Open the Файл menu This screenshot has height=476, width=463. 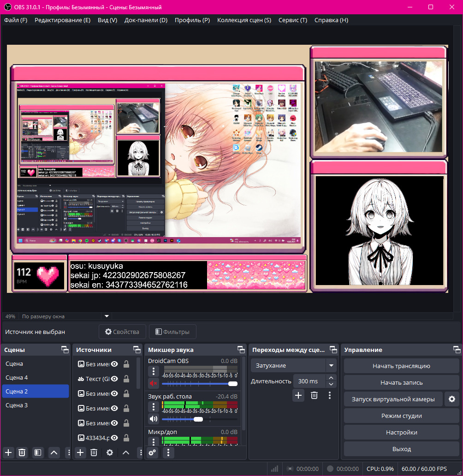16,20
